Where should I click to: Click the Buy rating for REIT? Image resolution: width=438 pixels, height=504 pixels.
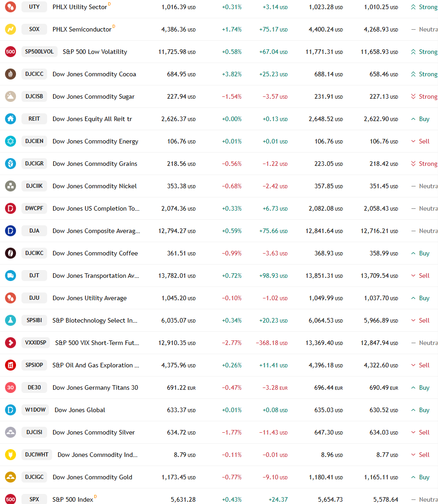(420, 119)
